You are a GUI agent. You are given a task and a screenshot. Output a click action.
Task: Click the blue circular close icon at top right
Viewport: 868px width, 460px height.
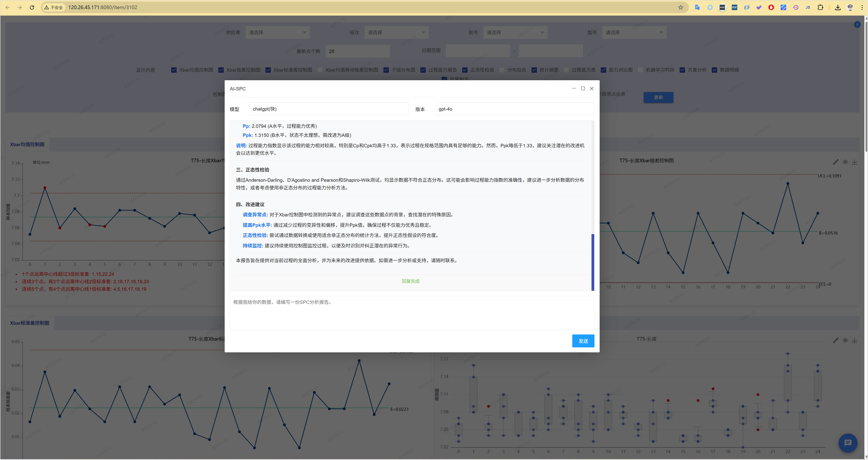(857, 25)
